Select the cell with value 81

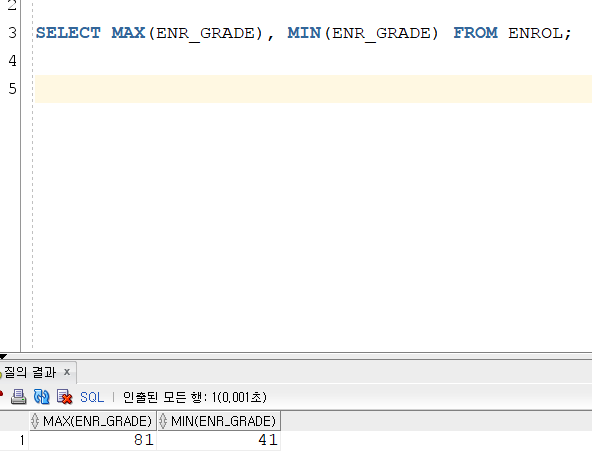tap(93, 440)
